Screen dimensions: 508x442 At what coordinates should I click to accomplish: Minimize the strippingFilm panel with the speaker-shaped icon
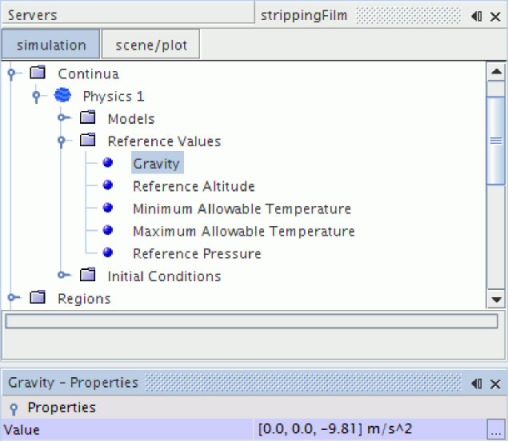(x=477, y=16)
